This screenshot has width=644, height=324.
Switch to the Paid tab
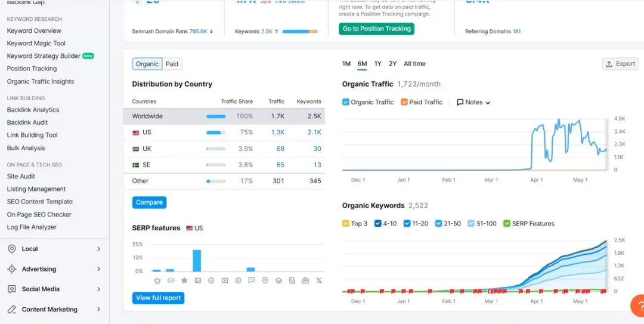point(172,64)
